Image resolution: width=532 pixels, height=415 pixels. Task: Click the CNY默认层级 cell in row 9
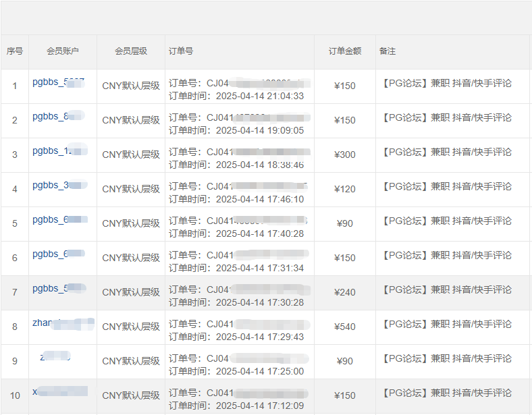click(x=131, y=362)
